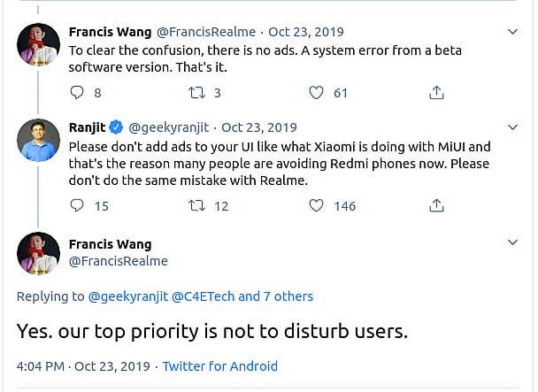Open @C4ETech mention link

203,296
